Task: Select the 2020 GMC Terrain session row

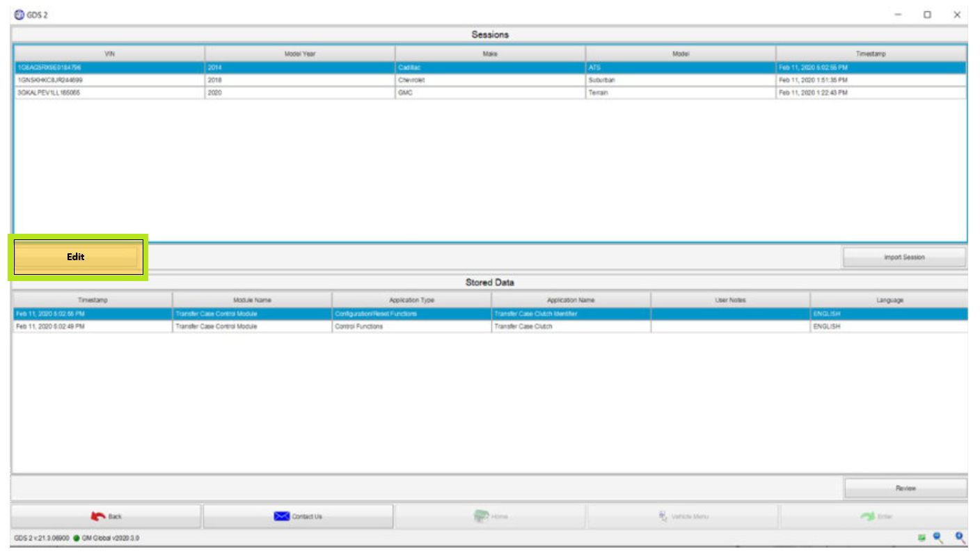Action: (490, 93)
